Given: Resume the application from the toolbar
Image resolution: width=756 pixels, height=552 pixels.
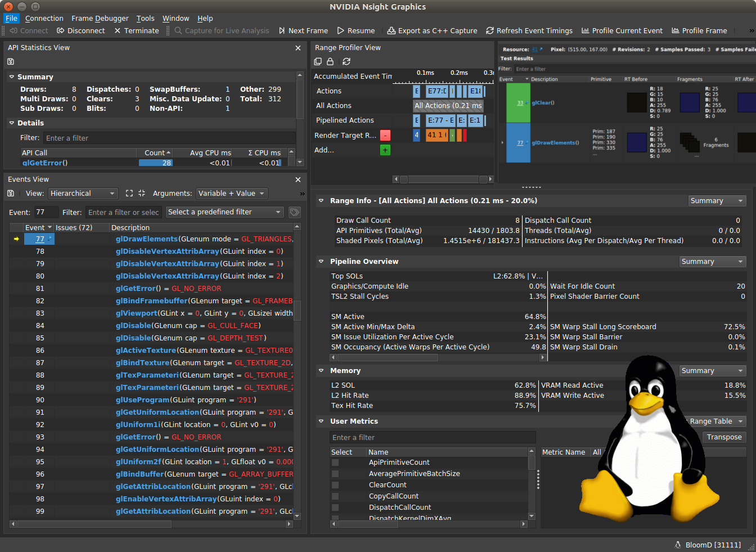Looking at the screenshot, I should pyautogui.click(x=356, y=31).
